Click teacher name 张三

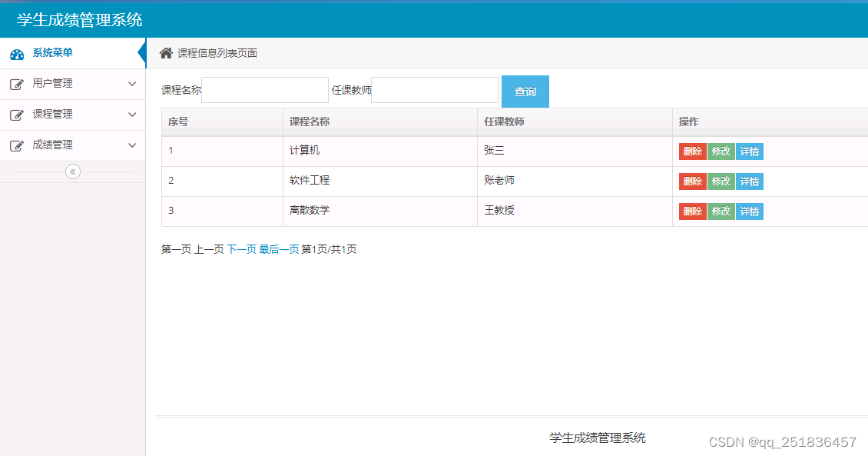(494, 151)
